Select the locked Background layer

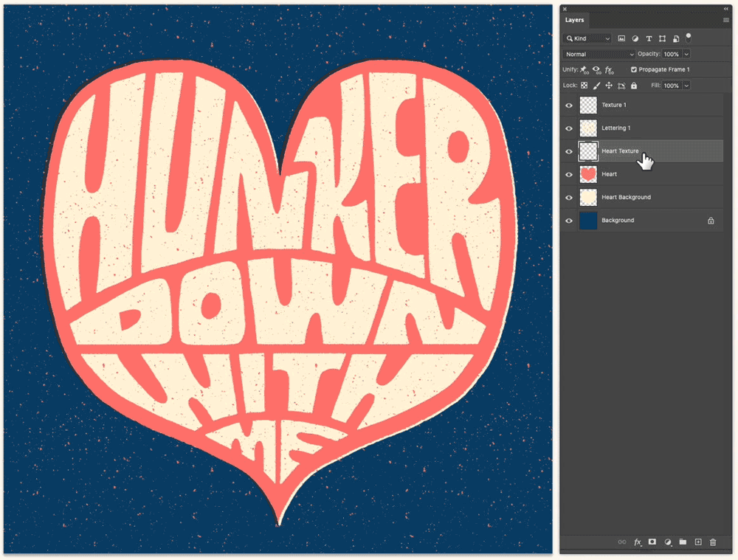tap(618, 221)
